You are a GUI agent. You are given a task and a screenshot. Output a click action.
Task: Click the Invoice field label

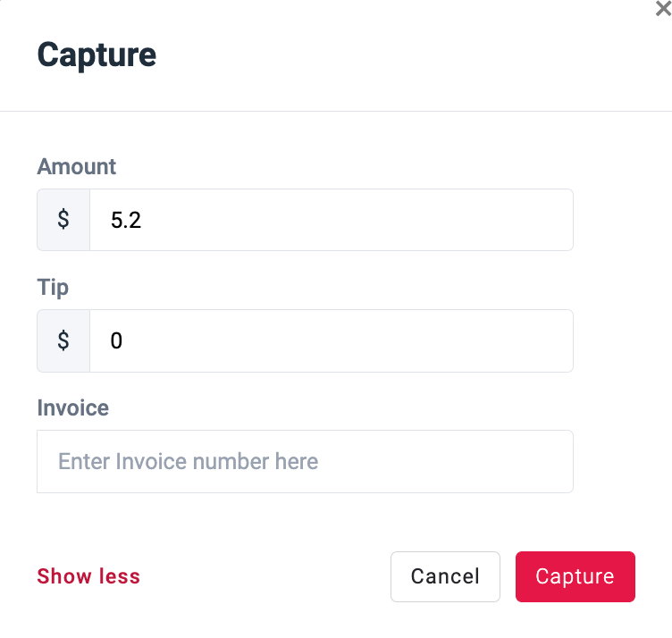click(x=73, y=408)
